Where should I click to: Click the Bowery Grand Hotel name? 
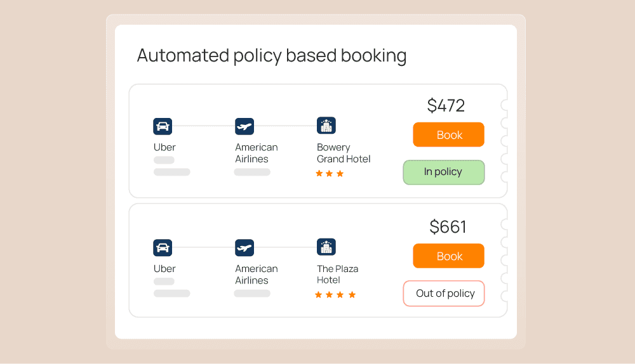(x=343, y=153)
